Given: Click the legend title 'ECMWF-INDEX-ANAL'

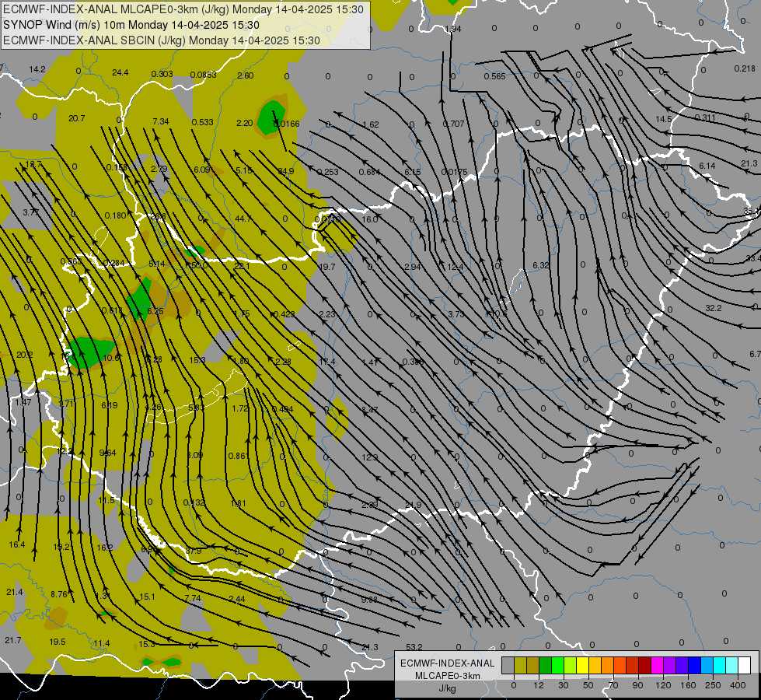Looking at the screenshot, I should point(447,663).
